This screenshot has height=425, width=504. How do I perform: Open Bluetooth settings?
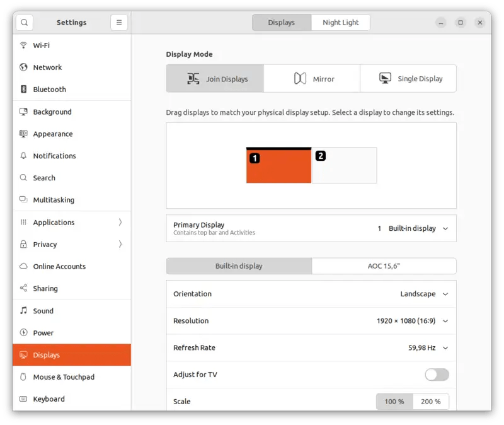point(50,90)
